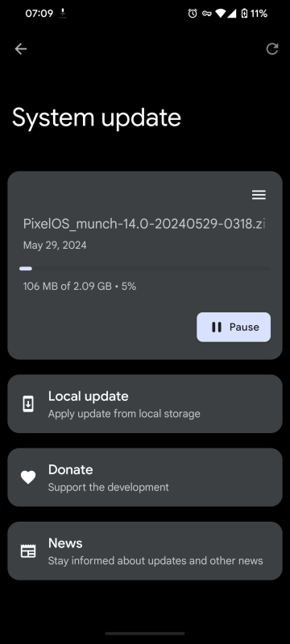This screenshot has width=290, height=644.
Task: Tap the alarm icon in status bar
Action: 193,14
